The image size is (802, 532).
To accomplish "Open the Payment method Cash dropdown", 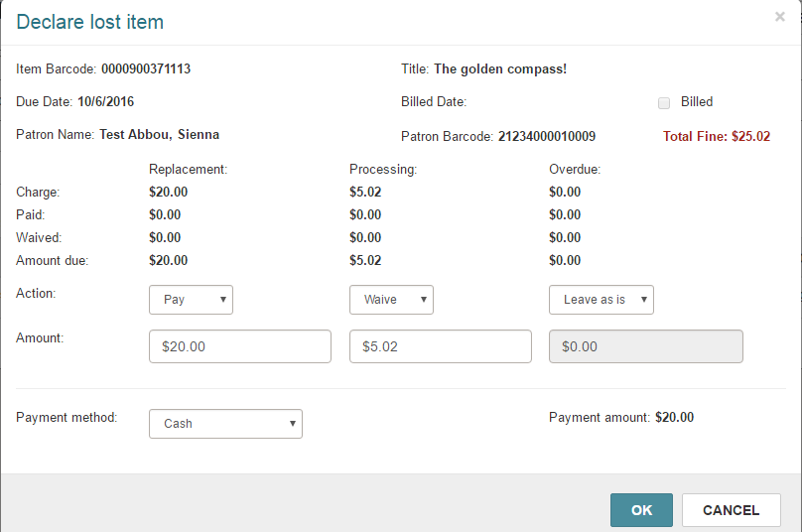I will tap(225, 424).
